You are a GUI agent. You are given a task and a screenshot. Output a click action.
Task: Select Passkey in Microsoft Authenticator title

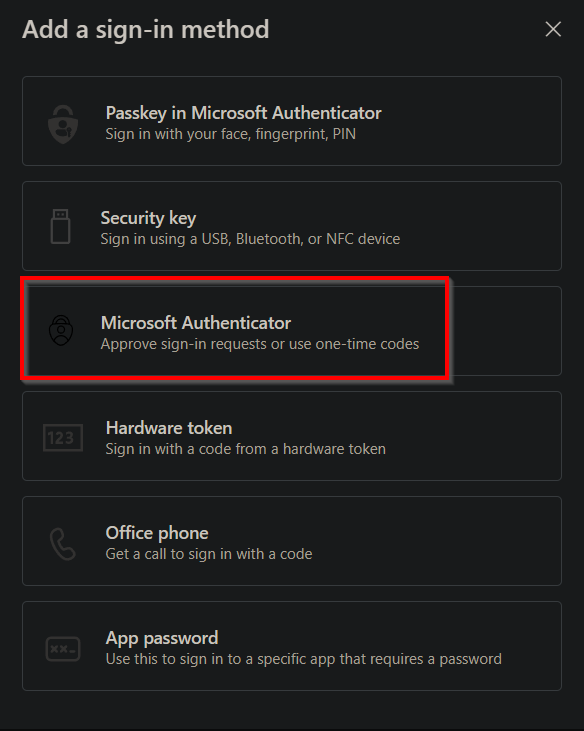[x=243, y=113]
